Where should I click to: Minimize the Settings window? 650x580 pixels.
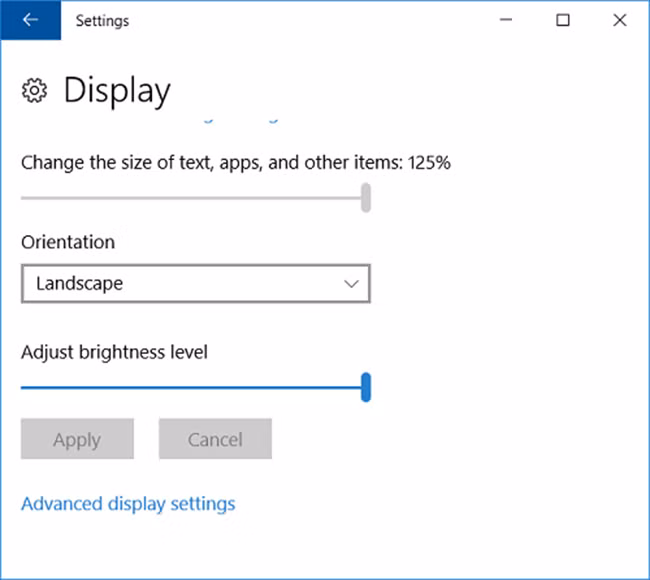click(506, 19)
